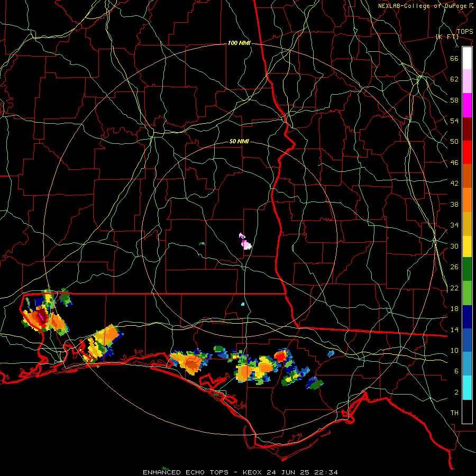Click the 22 legend value
This screenshot has width=476, height=476.
pos(454,288)
